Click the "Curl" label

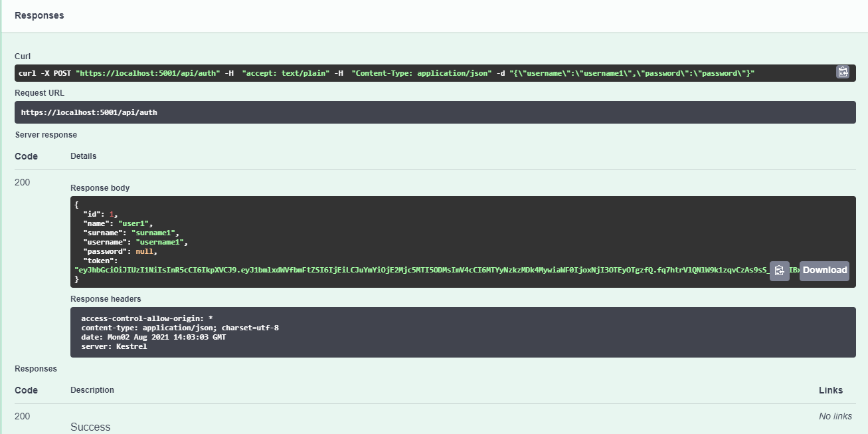click(x=23, y=56)
